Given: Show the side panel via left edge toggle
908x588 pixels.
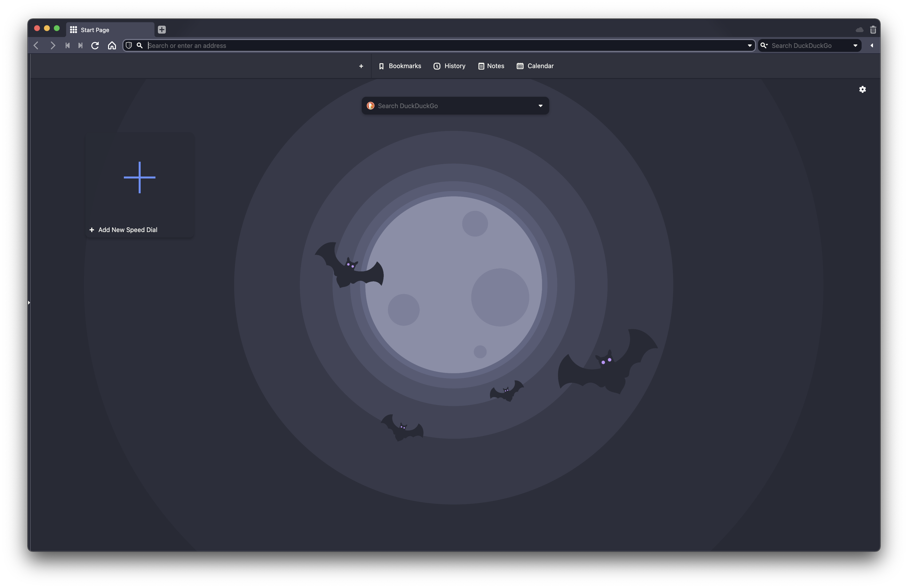Looking at the screenshot, I should pyautogui.click(x=29, y=303).
